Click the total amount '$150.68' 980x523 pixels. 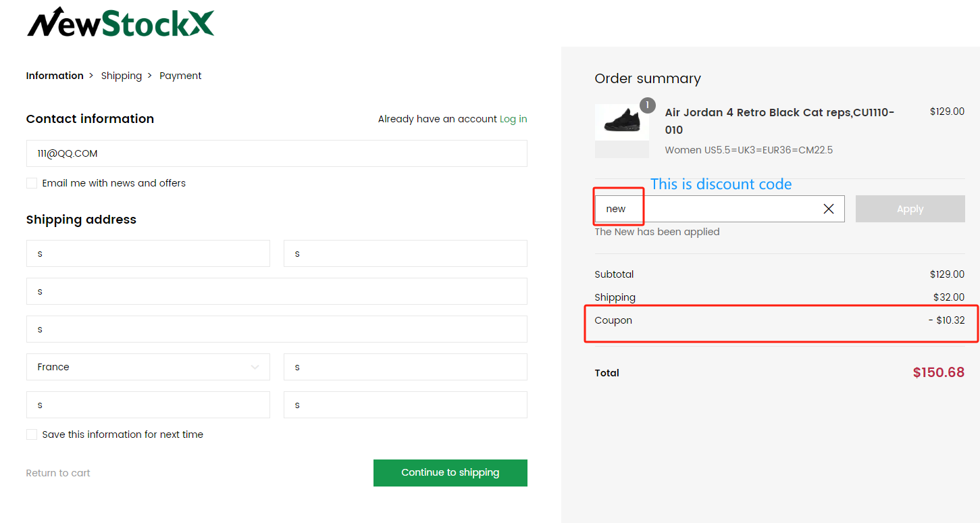939,372
